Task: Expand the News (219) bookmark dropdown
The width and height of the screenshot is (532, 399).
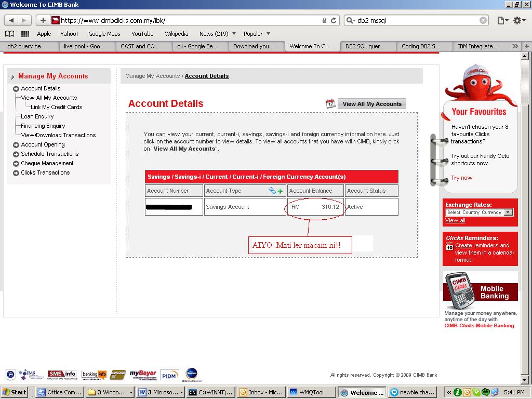Action: coord(234,34)
